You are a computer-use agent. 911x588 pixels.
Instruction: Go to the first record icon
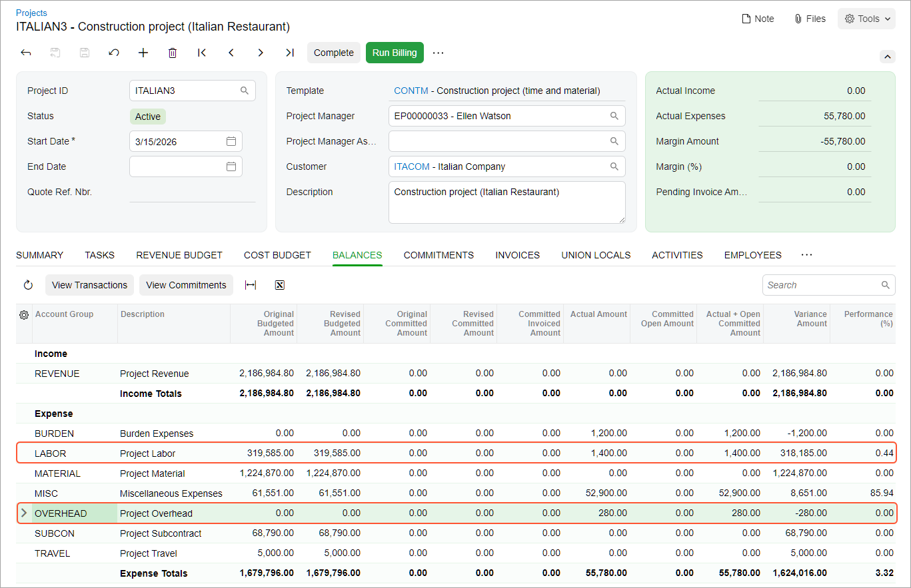tap(202, 53)
